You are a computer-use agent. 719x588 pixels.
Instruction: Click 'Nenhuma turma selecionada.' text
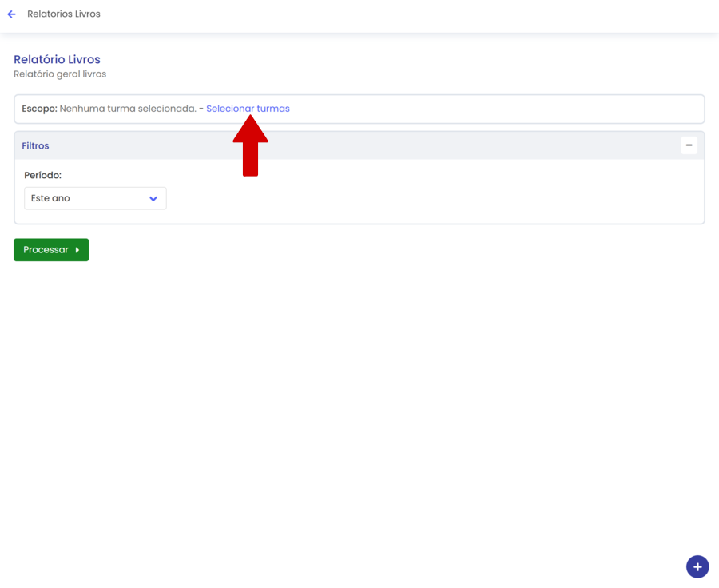(x=127, y=109)
